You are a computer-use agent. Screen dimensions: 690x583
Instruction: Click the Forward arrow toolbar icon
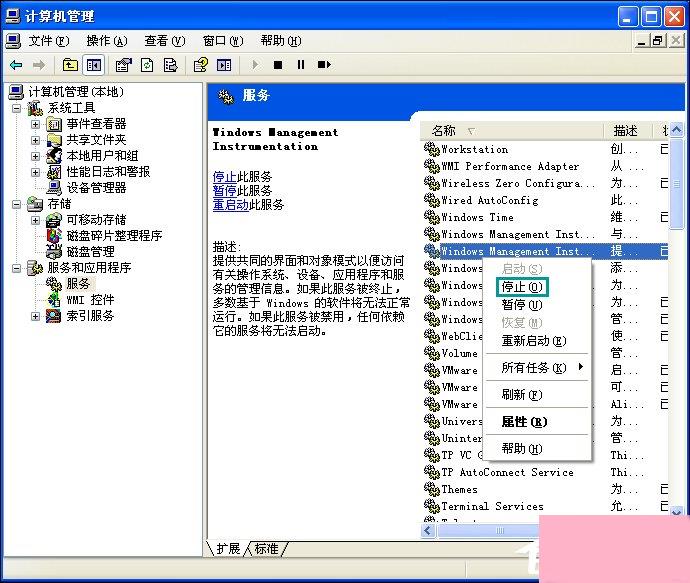pos(39,65)
